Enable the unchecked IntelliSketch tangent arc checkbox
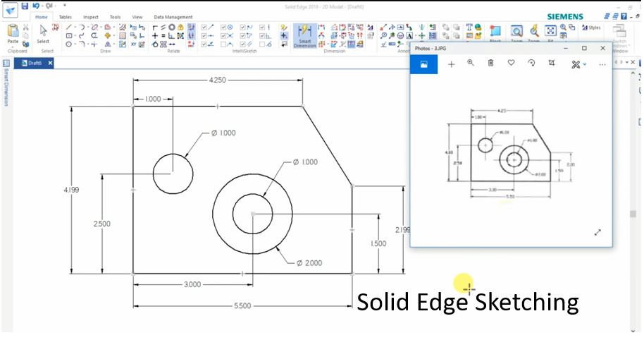The height and width of the screenshot is (352, 644). pos(223,44)
